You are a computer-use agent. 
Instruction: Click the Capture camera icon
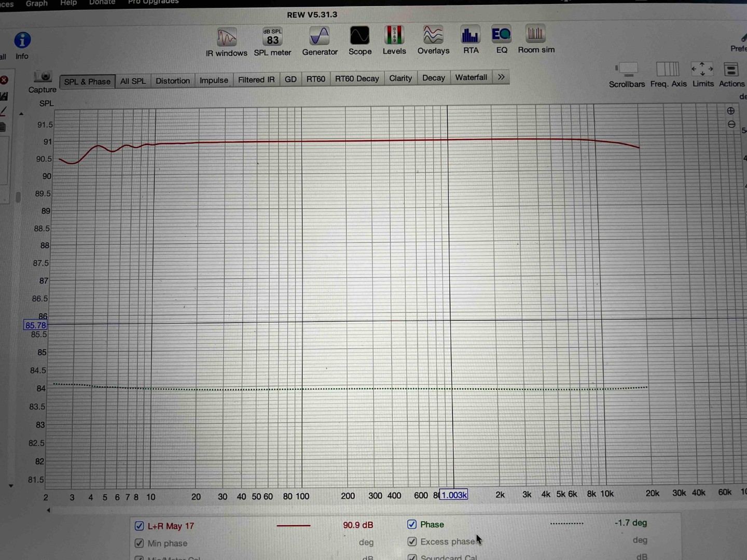[43, 77]
